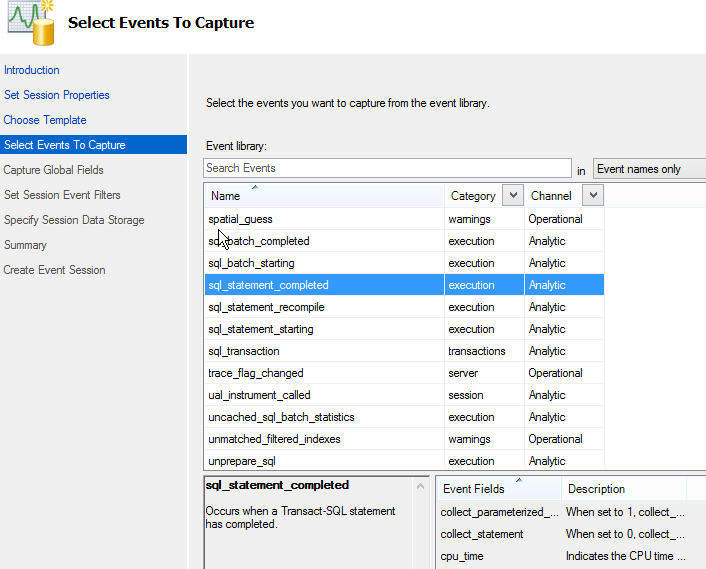Select trace_flag_changed in event library

[255, 373]
